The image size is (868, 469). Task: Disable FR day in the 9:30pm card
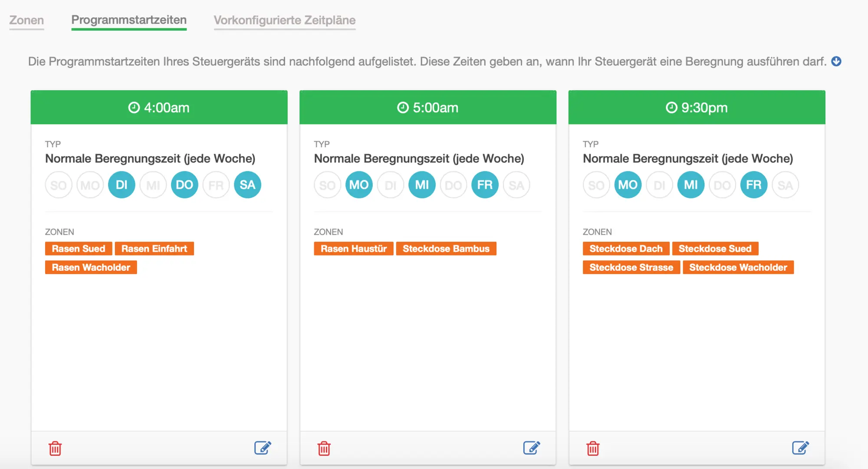tap(753, 185)
